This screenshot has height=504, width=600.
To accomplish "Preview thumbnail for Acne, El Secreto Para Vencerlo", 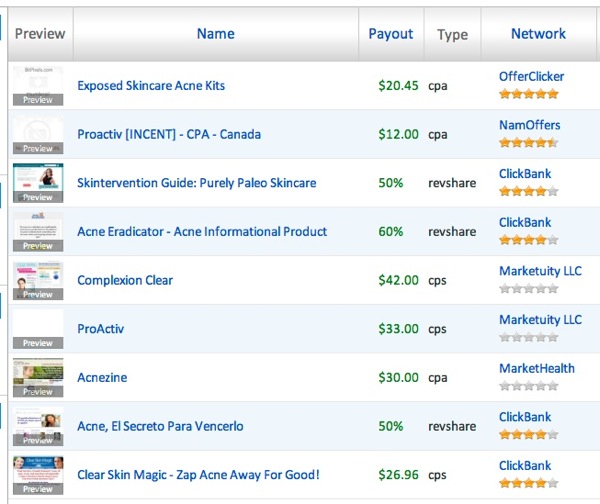I will pyautogui.click(x=38, y=426).
